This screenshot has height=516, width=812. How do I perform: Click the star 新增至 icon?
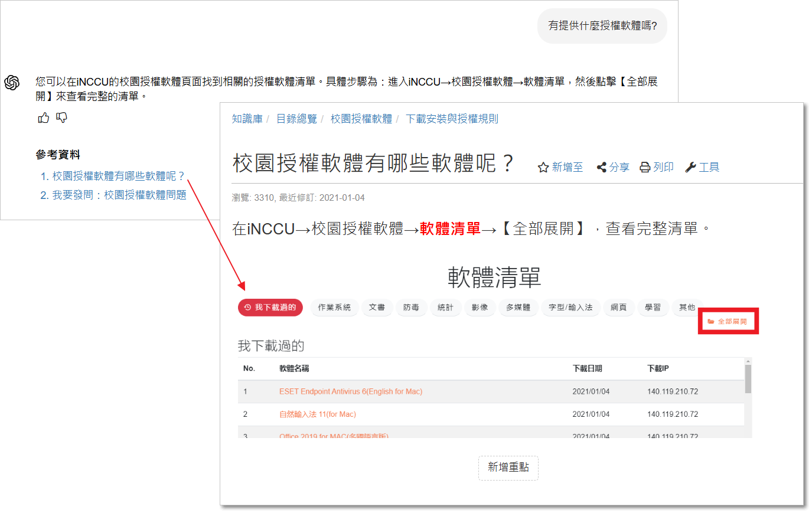[x=543, y=168]
